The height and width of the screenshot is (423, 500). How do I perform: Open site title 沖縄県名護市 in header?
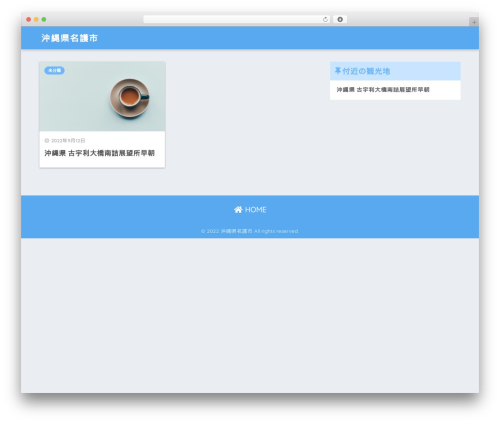tap(69, 38)
